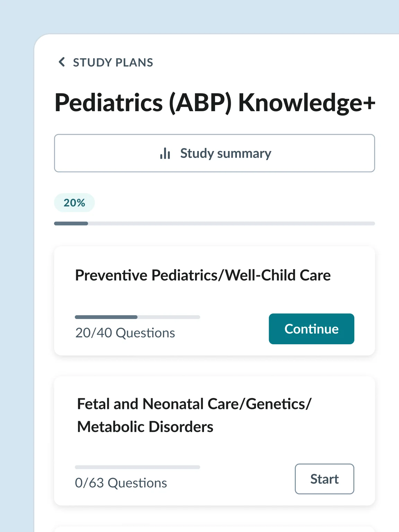Click the Metabolic Disorders title text
Screen dimensions: 399x532
(x=145, y=426)
